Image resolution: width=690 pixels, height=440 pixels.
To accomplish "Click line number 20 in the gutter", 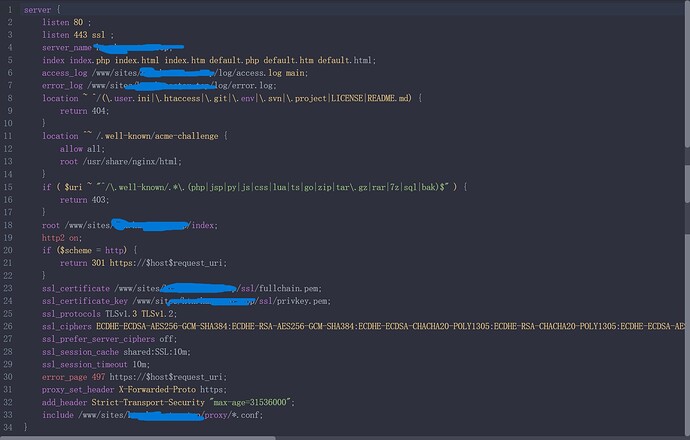I will pyautogui.click(x=8, y=250).
